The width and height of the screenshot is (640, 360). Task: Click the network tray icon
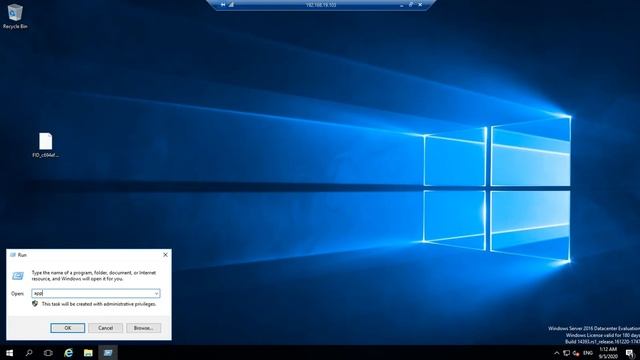tap(567, 353)
